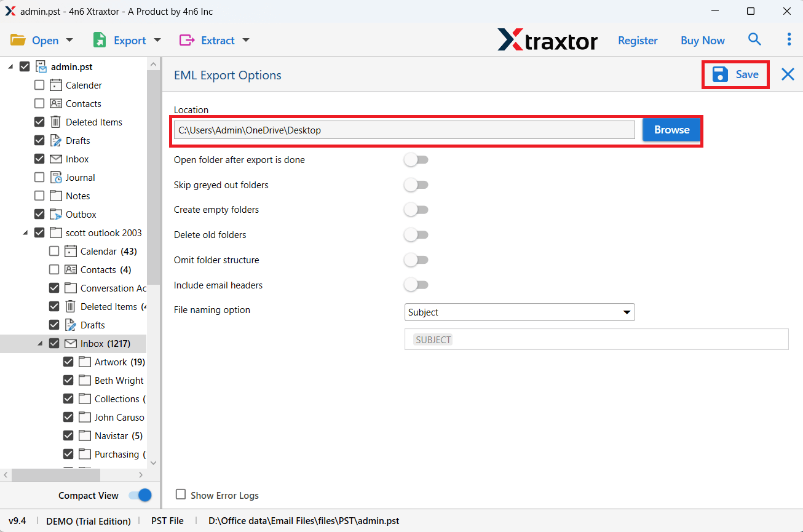Click the Buy Now link
The height and width of the screenshot is (532, 803).
(x=702, y=41)
